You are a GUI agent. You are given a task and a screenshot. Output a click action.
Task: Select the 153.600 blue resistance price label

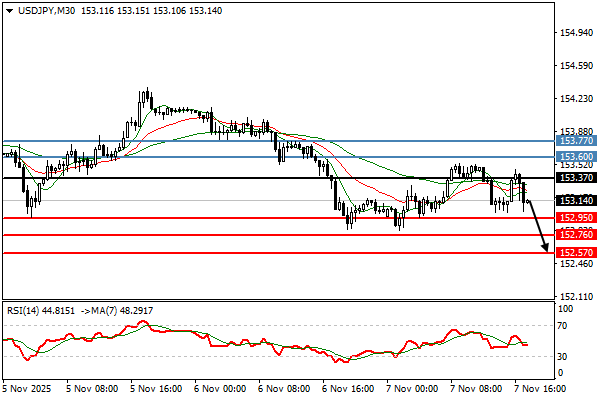coord(576,157)
